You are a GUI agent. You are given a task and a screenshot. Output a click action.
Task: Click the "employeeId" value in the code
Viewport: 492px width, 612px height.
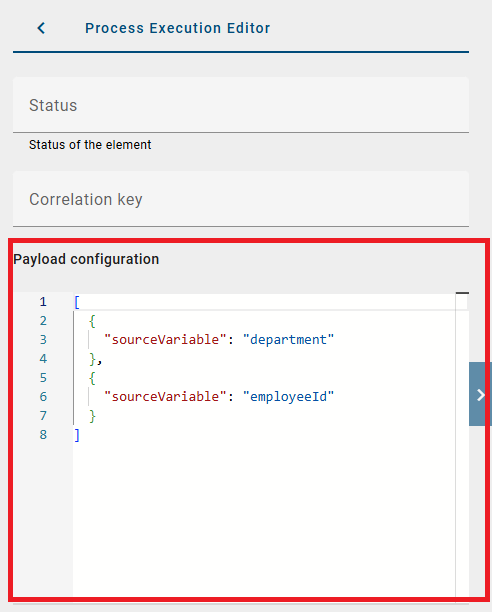point(288,397)
